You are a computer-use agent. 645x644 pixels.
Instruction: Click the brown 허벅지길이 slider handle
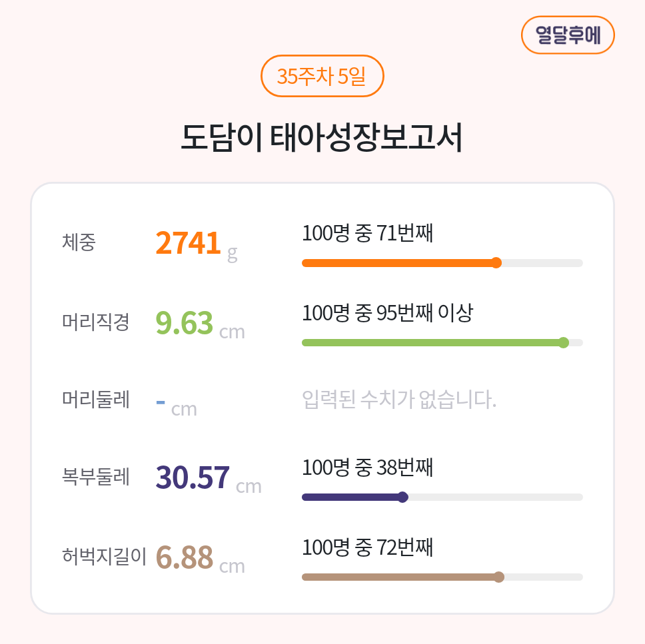[498, 577]
